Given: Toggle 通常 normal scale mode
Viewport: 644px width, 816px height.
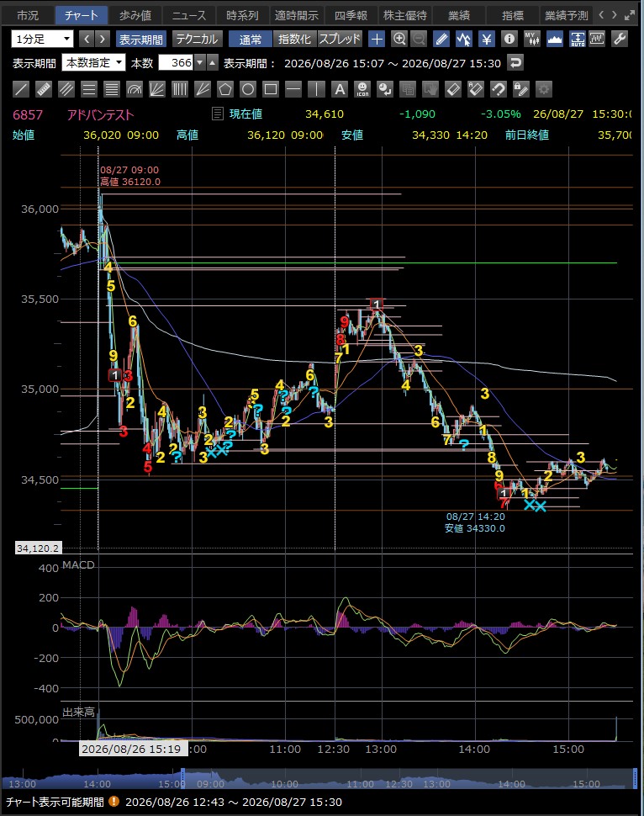Looking at the screenshot, I should (251, 39).
